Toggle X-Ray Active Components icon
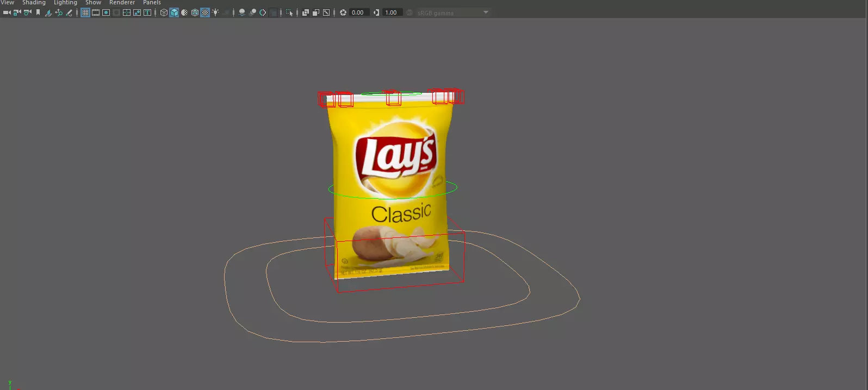This screenshot has height=390, width=868. (x=316, y=12)
